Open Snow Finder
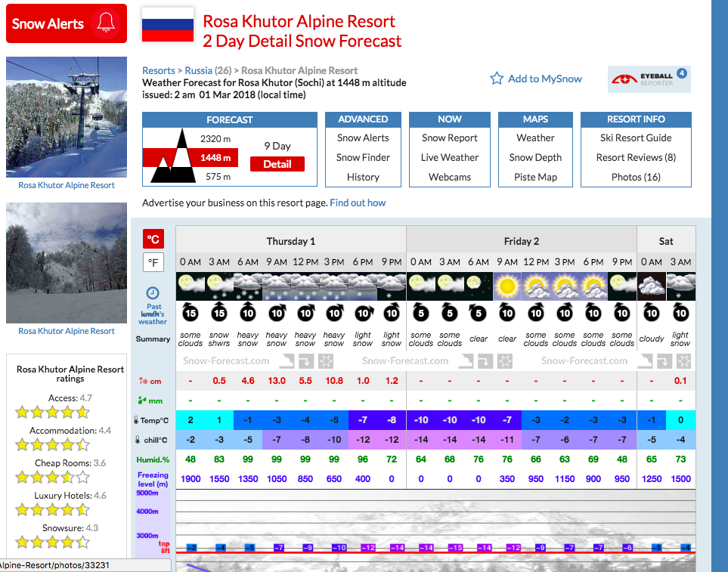 (x=363, y=157)
